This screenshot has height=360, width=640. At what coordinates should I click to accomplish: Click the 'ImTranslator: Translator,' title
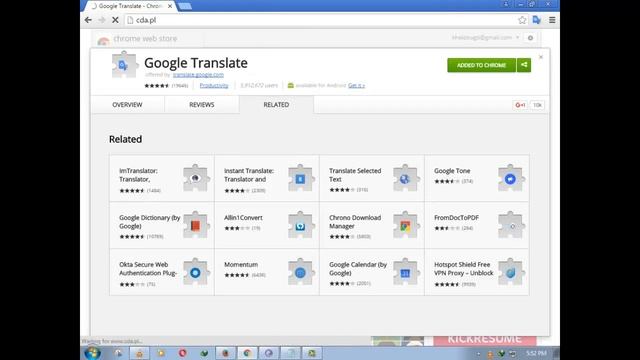[138, 175]
